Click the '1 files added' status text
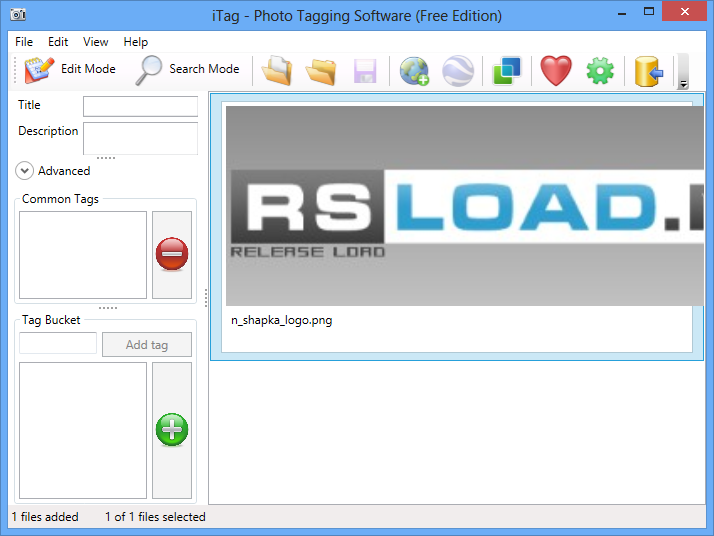Viewport: 714px width, 536px height. point(45,517)
